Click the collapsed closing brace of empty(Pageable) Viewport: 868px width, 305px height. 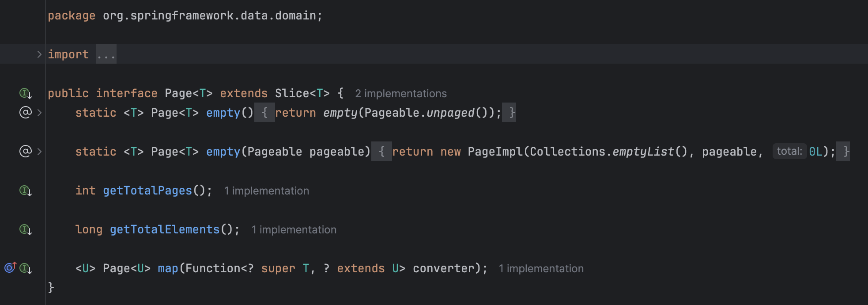click(x=843, y=152)
